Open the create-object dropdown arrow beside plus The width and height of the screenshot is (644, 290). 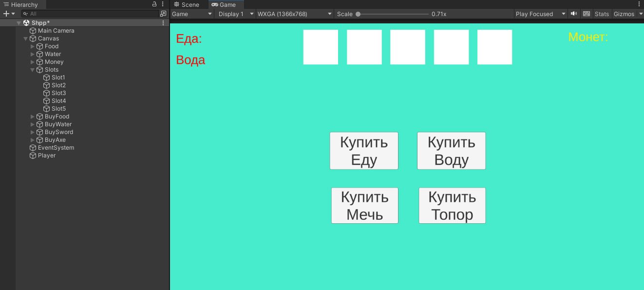[13, 14]
